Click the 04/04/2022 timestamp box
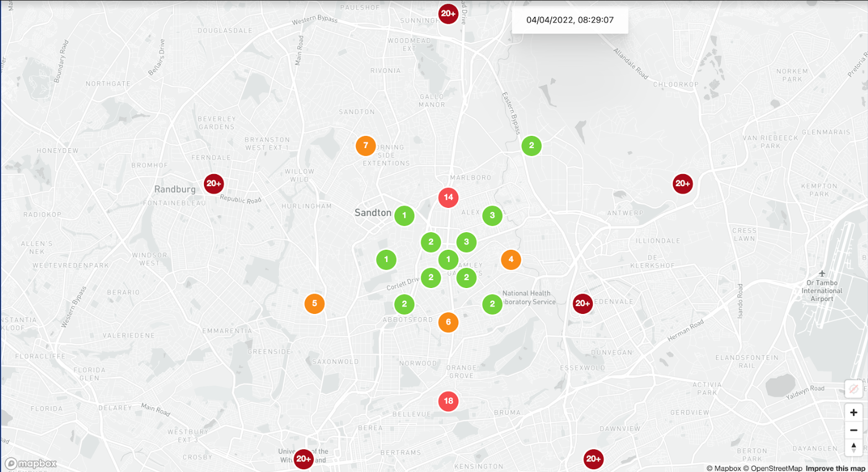 [x=569, y=20]
